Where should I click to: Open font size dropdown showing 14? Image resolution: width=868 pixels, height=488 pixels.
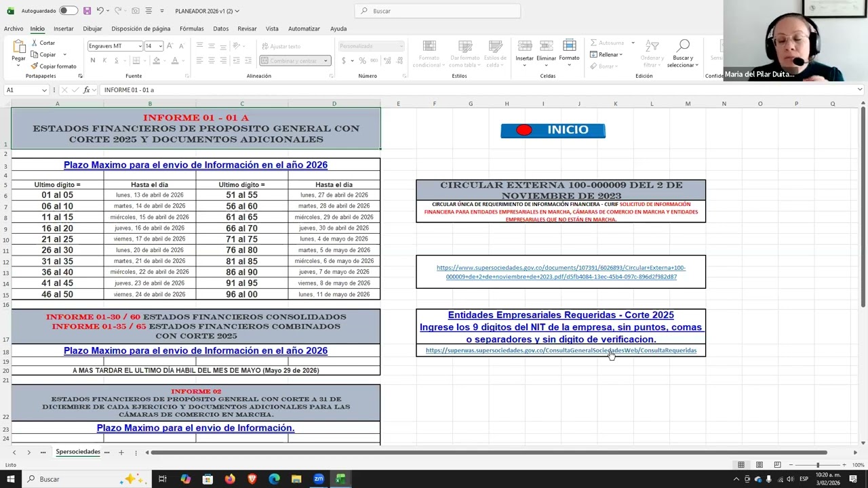click(160, 46)
